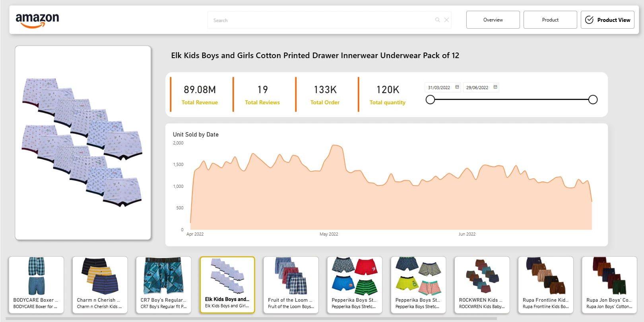The width and height of the screenshot is (644, 322).
Task: Click the date range slider track
Action: click(x=511, y=100)
